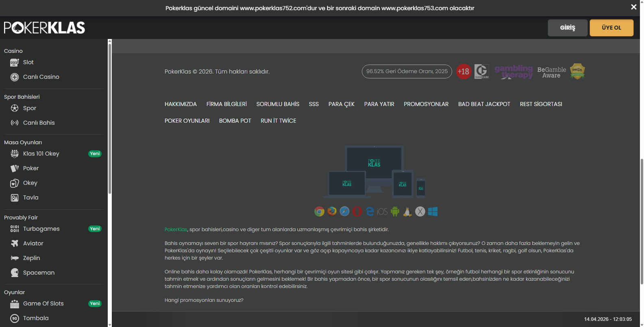Image resolution: width=644 pixels, height=327 pixels.
Task: Click the DMCA protected badge
Action: [577, 71]
